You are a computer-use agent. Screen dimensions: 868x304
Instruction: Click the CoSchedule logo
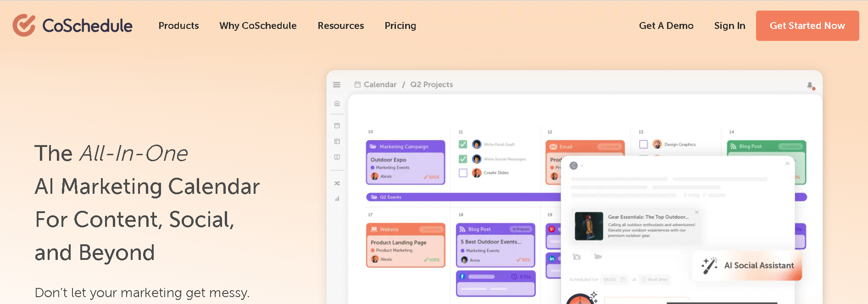click(72, 25)
